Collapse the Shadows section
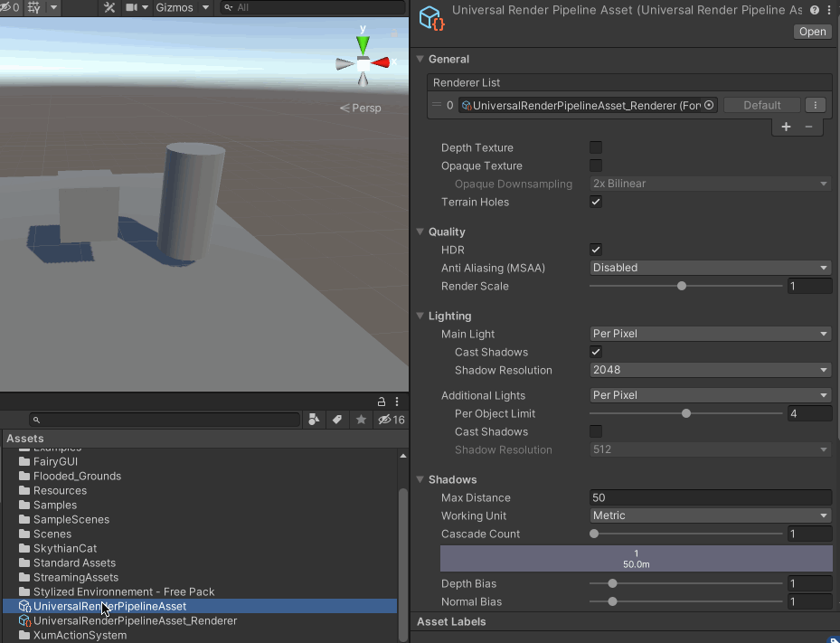The image size is (840, 643). 421,479
